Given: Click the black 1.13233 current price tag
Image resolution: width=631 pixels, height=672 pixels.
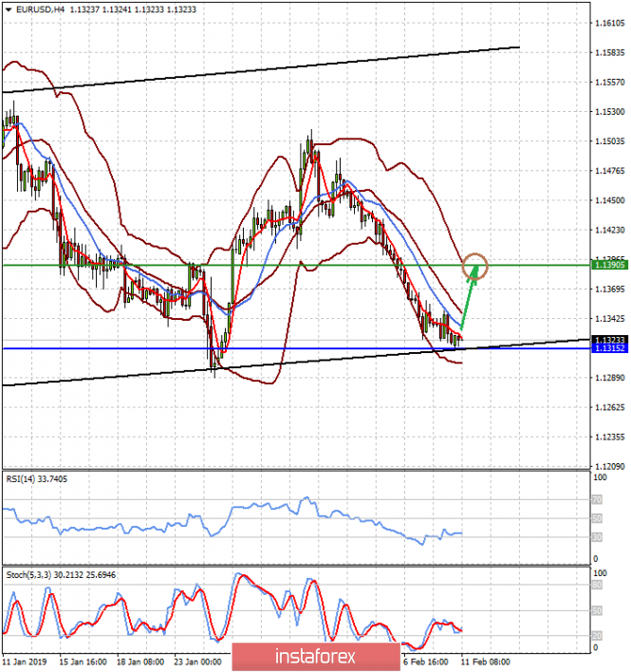Looking at the screenshot, I should coord(608,339).
